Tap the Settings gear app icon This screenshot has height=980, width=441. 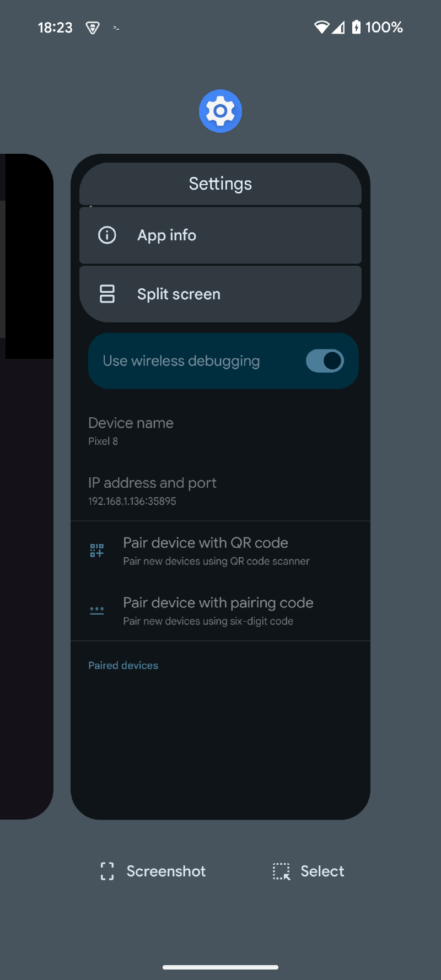point(220,111)
